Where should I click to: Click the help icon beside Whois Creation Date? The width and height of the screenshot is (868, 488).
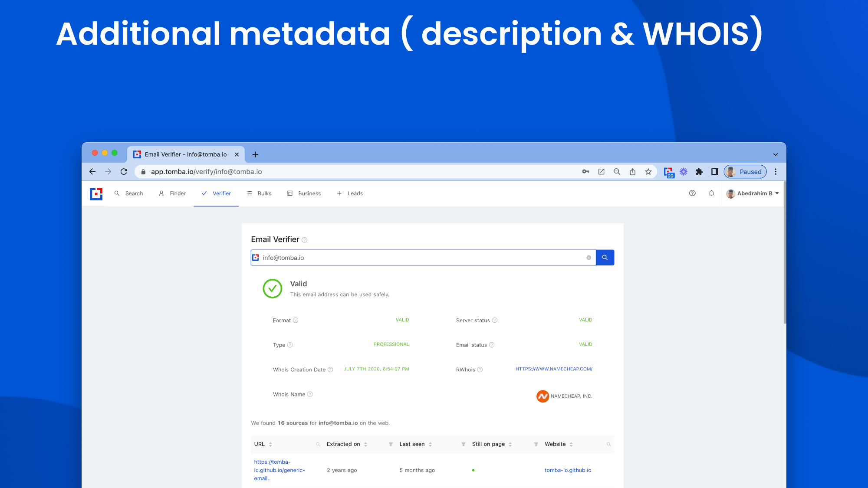(x=330, y=370)
